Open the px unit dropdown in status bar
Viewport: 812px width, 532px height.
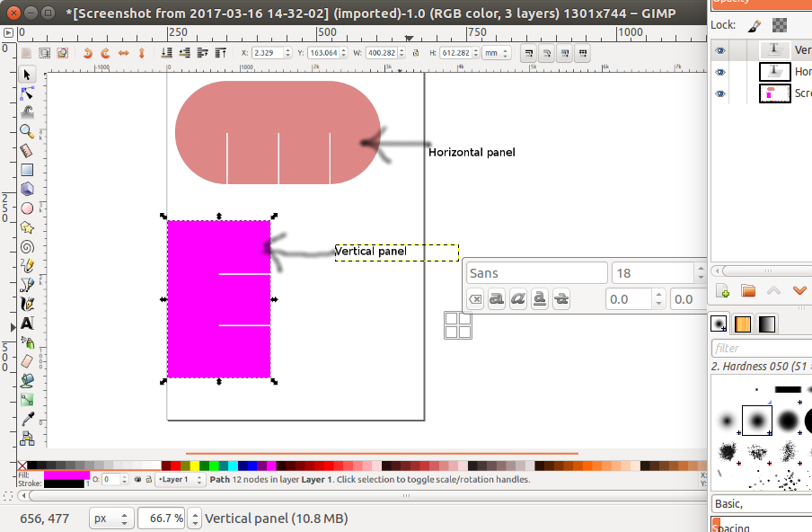pyautogui.click(x=112, y=519)
